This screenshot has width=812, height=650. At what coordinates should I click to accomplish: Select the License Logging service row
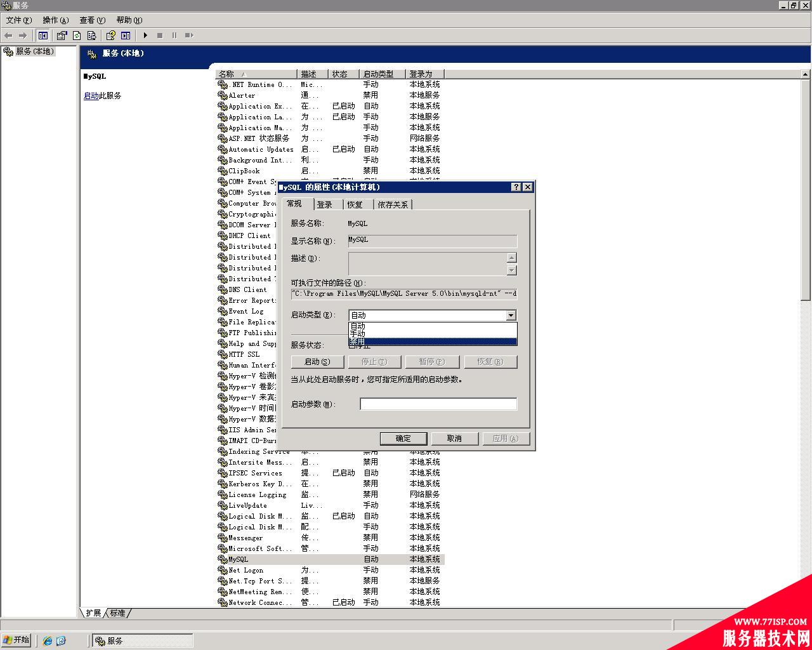pyautogui.click(x=330, y=494)
